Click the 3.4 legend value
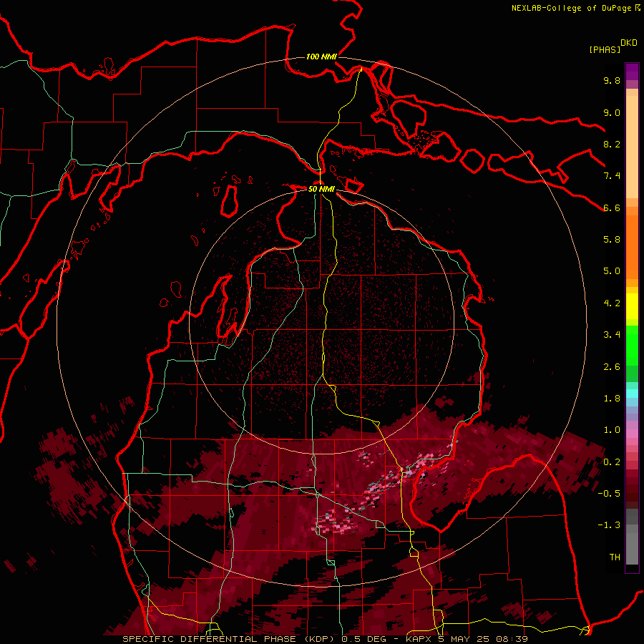This screenshot has width=644, height=644. 612,335
